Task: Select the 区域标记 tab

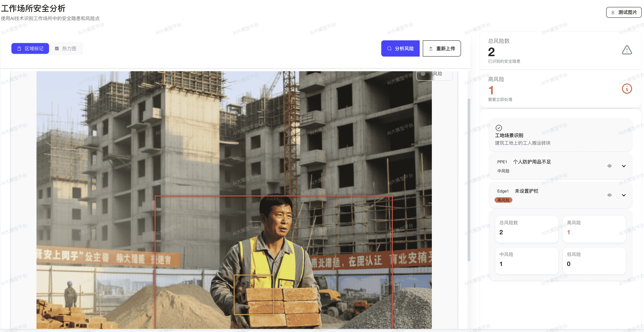Action: 30,48
